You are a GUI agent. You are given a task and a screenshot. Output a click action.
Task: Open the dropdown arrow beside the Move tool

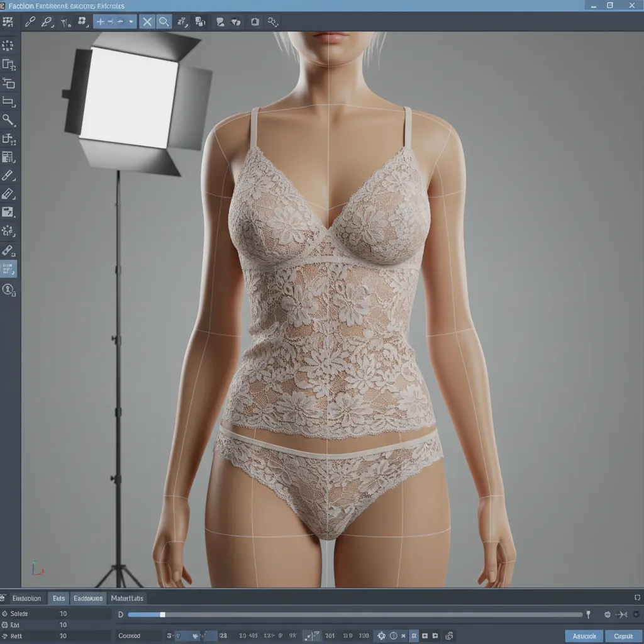[130, 21]
